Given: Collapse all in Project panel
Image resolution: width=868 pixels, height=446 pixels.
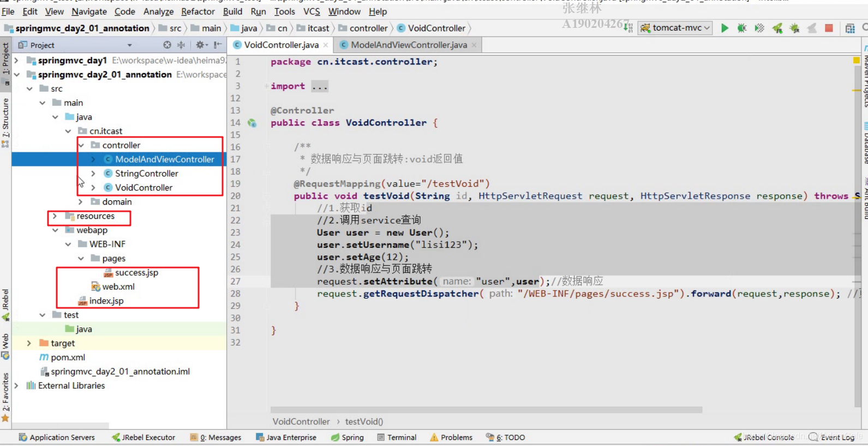Looking at the screenshot, I should point(181,45).
